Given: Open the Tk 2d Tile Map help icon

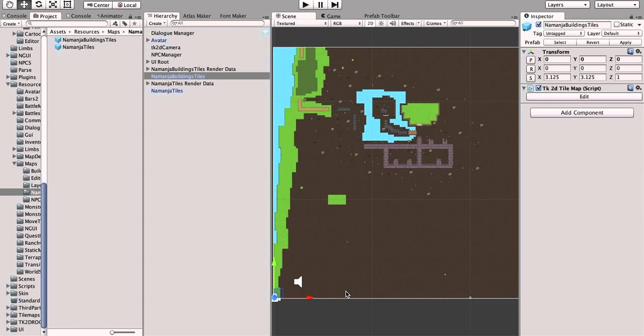Looking at the screenshot, I should (x=630, y=88).
